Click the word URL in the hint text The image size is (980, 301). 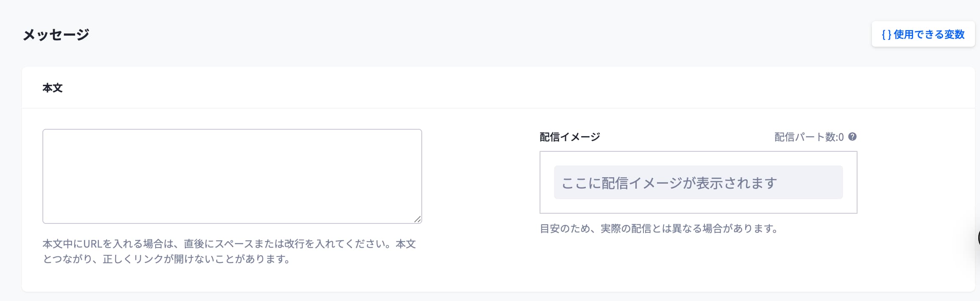[x=93, y=244]
